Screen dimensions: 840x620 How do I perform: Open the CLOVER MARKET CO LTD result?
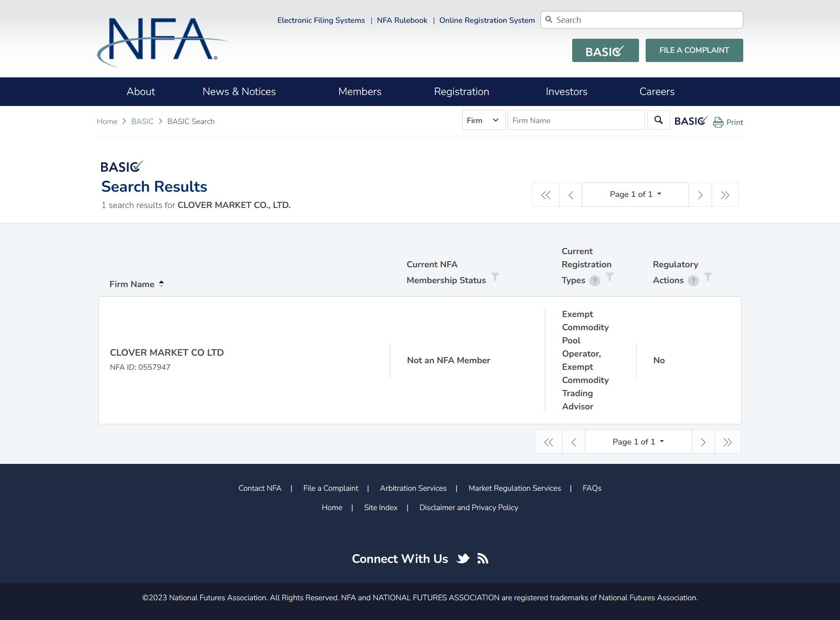pyautogui.click(x=167, y=353)
